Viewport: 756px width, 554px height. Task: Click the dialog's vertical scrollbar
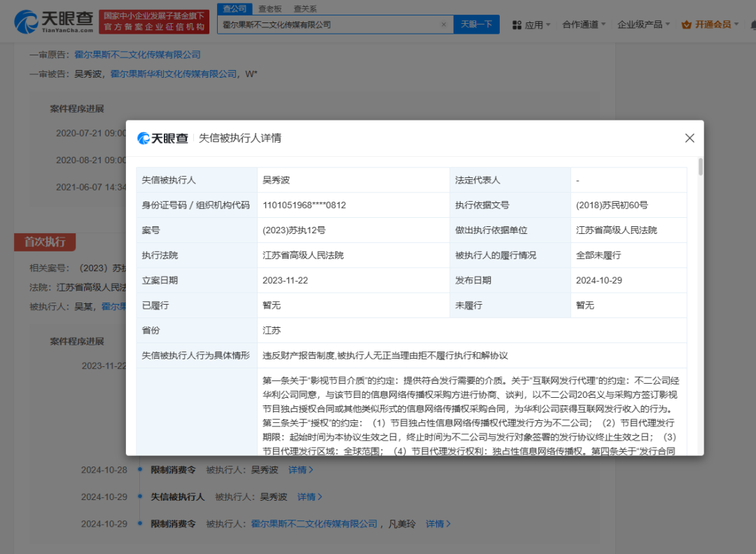point(701,168)
